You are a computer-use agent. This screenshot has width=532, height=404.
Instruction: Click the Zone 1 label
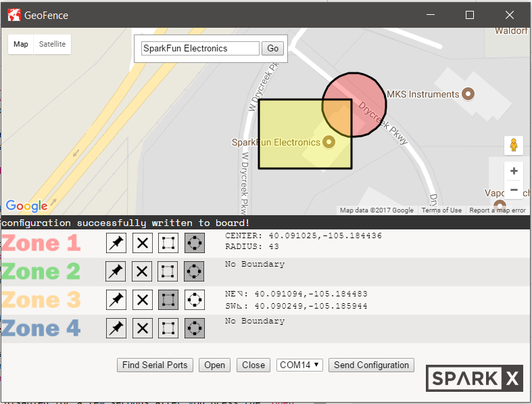(41, 243)
